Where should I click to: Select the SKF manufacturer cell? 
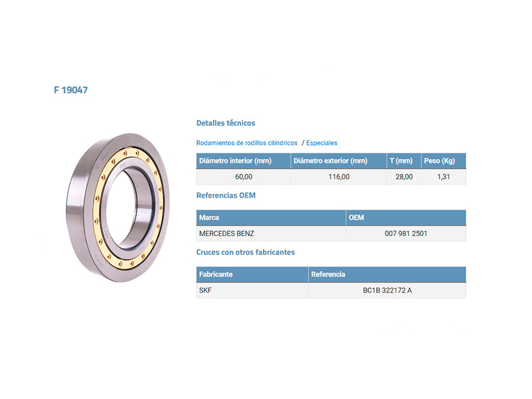(205, 290)
